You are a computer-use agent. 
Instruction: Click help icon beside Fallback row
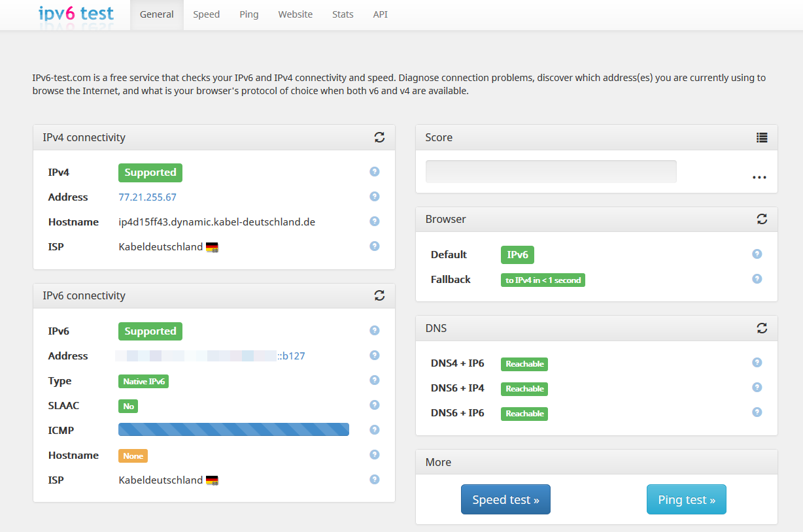coord(757,279)
